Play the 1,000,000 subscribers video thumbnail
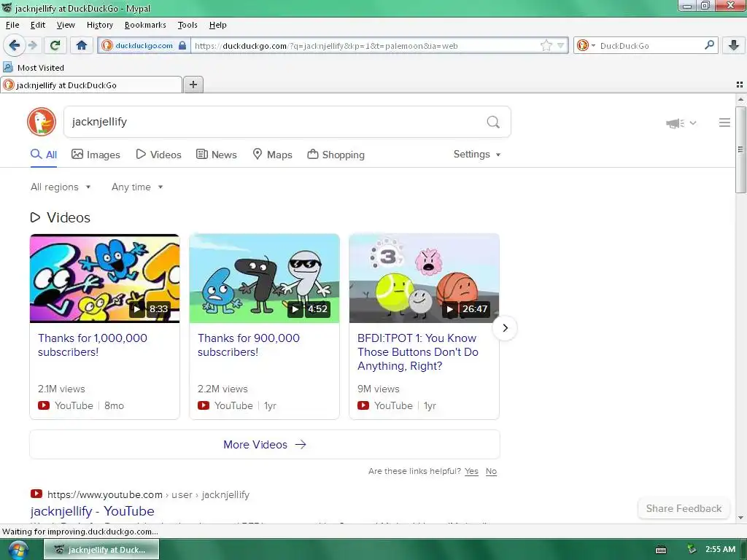Screen dimensions: 747x560 105,279
